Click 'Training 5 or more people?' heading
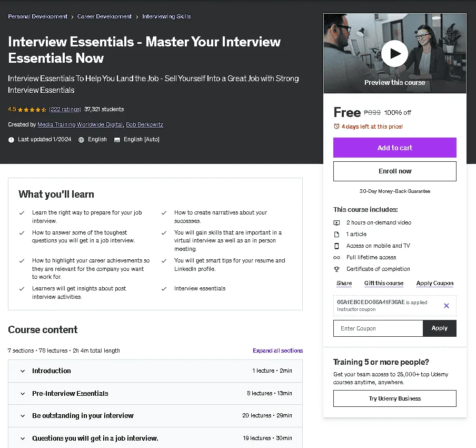Image resolution: width=476 pixels, height=448 pixels. tap(381, 362)
